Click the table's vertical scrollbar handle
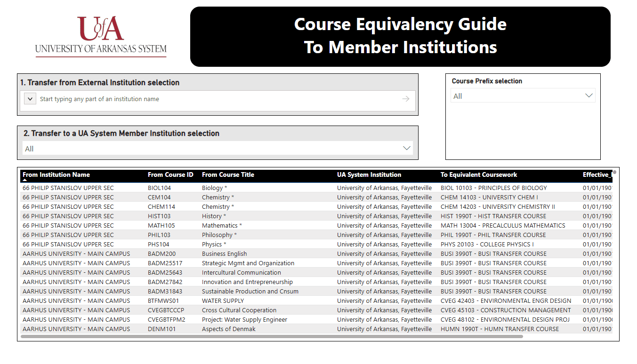The image size is (637, 364). (614, 172)
